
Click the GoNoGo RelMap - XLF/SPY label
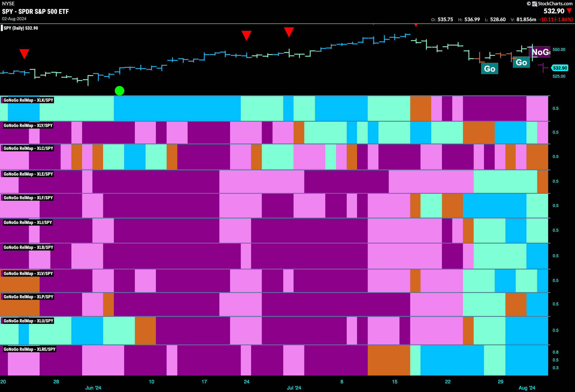pos(28,198)
